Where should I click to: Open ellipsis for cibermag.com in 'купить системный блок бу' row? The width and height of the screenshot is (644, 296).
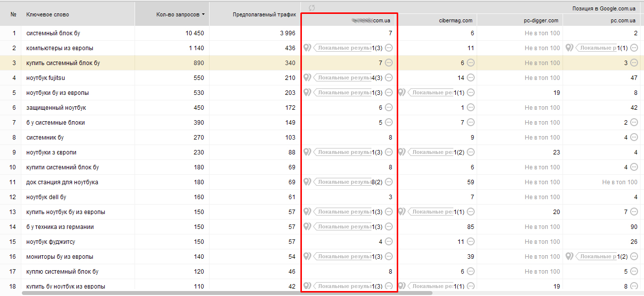(x=471, y=63)
